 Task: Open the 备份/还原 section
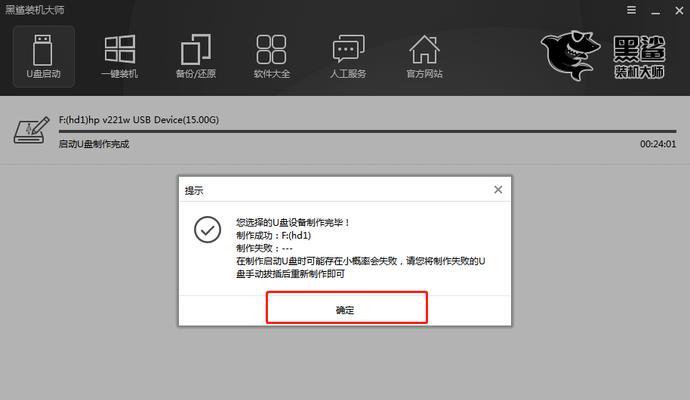point(196,56)
